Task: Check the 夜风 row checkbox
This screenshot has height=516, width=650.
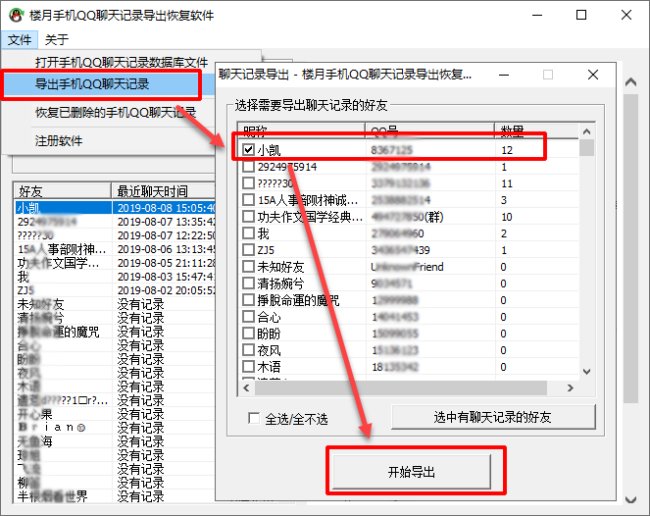Action: (x=248, y=350)
